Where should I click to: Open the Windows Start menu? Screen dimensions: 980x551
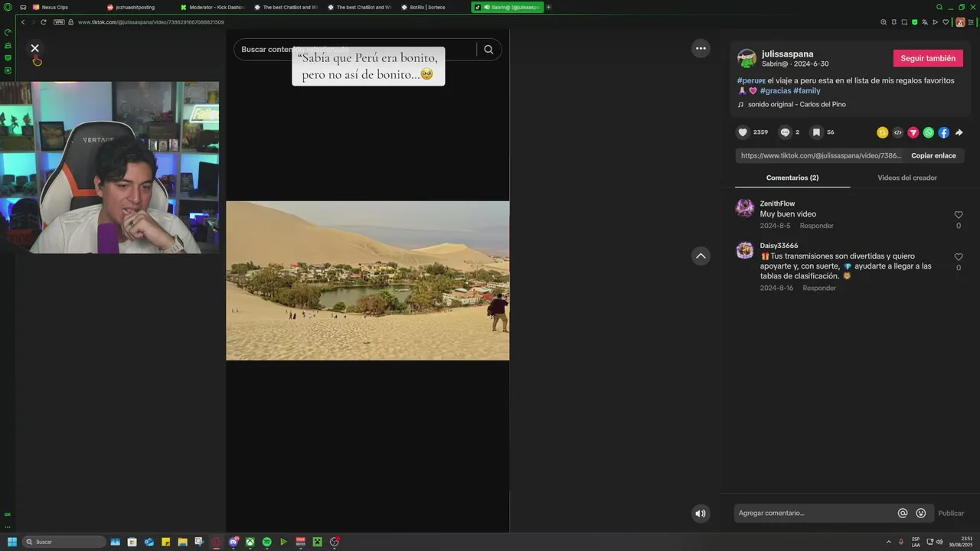pyautogui.click(x=11, y=542)
